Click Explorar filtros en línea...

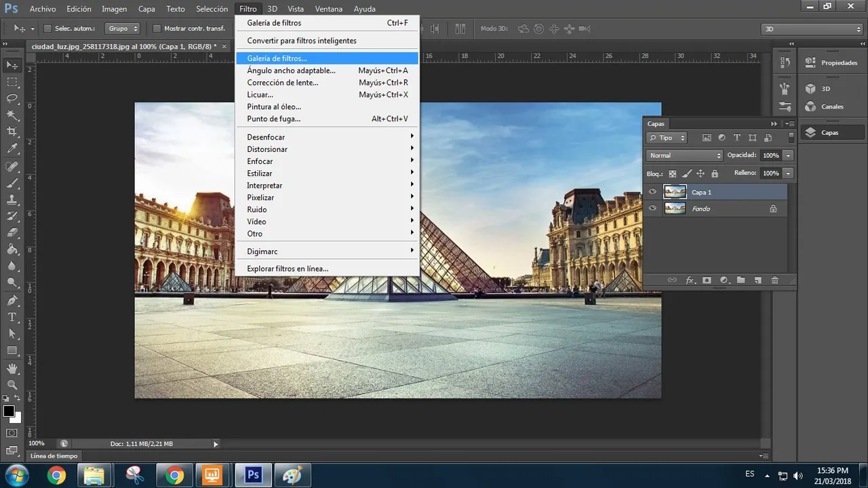pyautogui.click(x=327, y=268)
